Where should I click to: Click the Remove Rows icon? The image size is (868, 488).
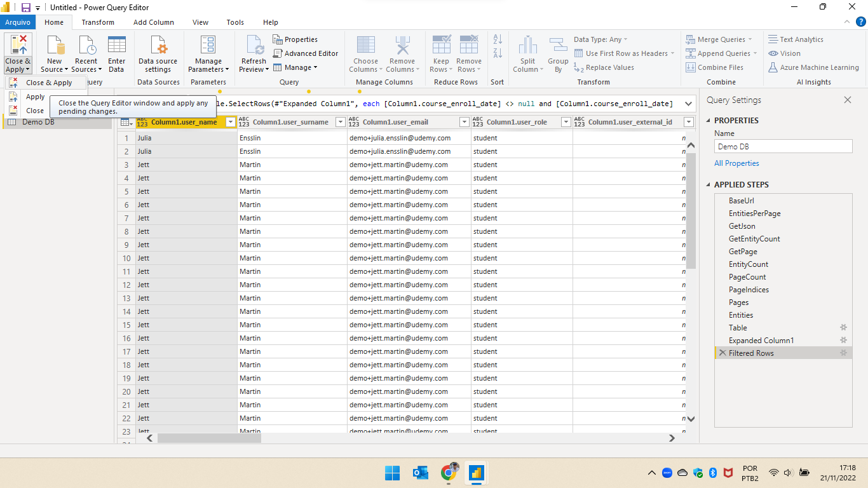469,46
